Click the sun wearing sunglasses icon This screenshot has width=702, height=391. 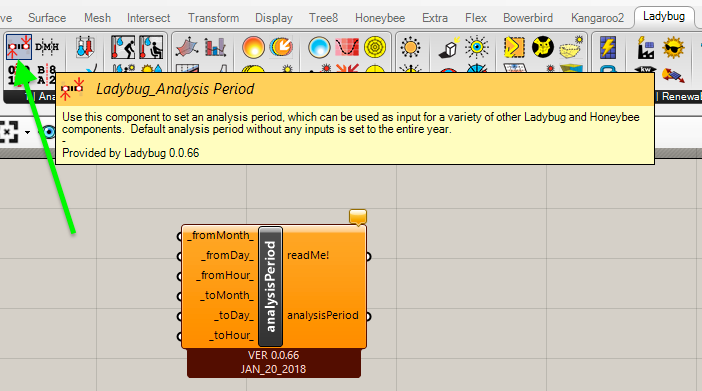pos(673,47)
